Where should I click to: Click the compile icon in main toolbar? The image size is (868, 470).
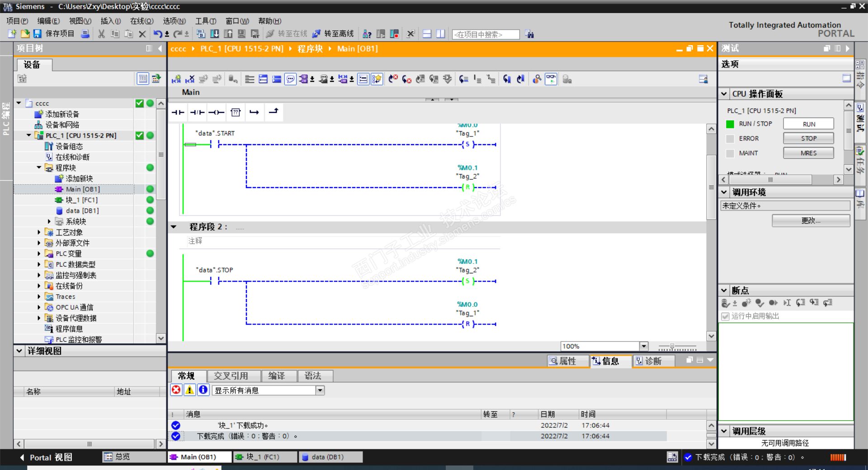pos(201,34)
